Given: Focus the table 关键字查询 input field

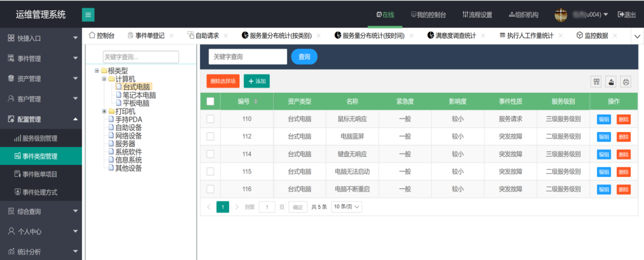Looking at the screenshot, I should point(248,56).
